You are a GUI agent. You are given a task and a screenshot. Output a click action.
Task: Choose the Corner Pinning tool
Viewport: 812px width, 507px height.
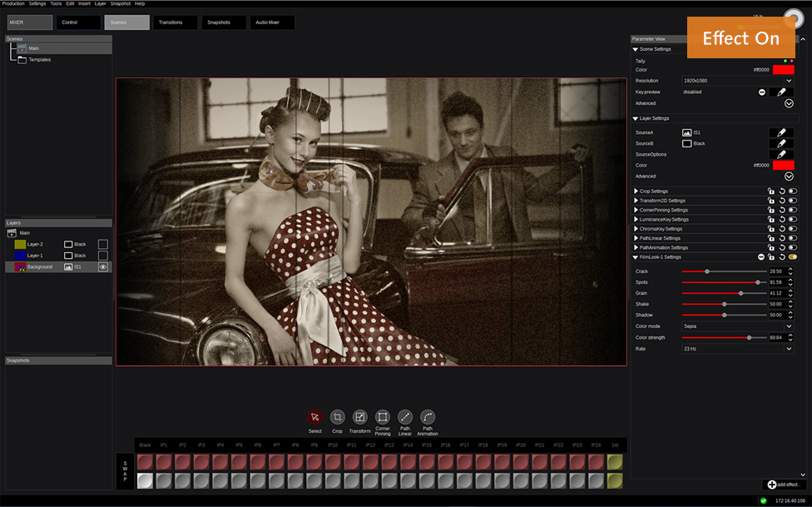382,417
